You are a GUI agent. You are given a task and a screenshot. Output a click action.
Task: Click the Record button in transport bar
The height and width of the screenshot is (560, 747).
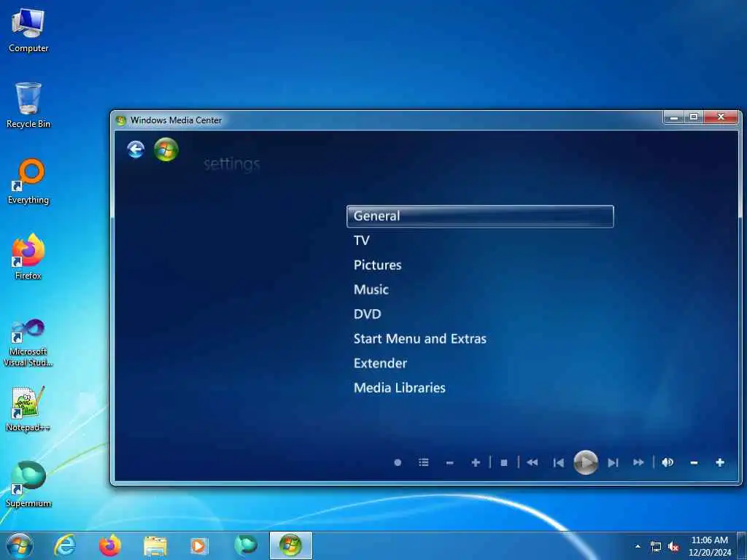(398, 462)
